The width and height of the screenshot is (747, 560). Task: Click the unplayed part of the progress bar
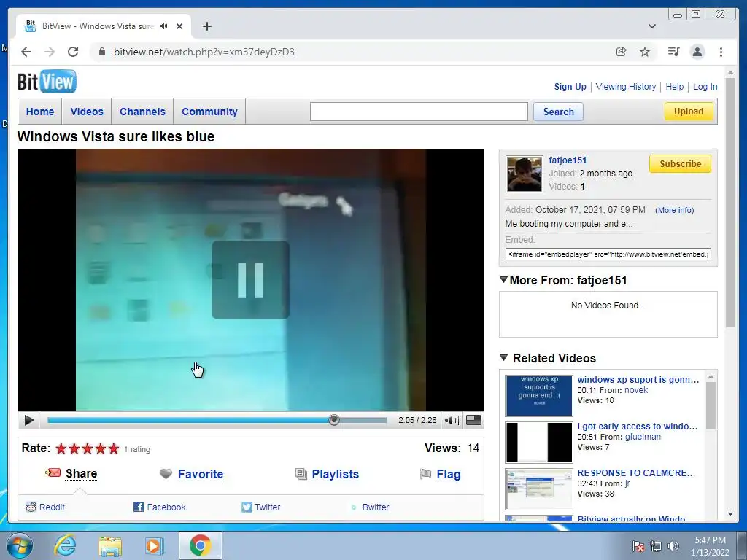click(363, 420)
